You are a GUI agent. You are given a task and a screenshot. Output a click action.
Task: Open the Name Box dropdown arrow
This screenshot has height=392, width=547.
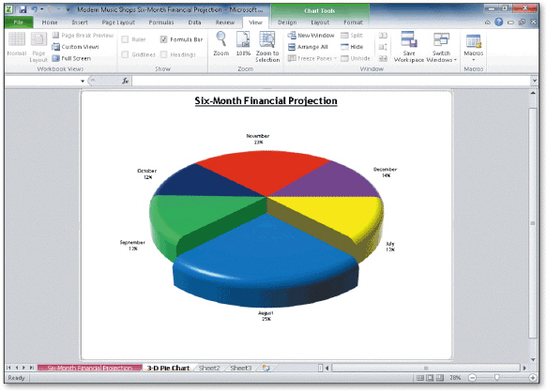[x=83, y=81]
